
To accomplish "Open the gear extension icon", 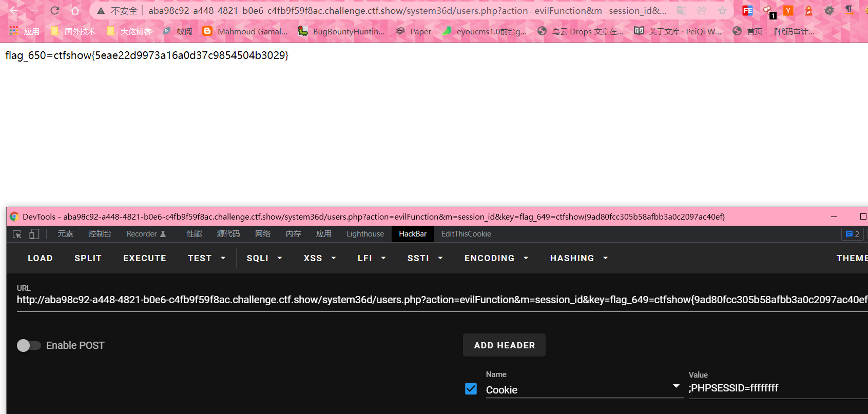I will pyautogui.click(x=829, y=10).
